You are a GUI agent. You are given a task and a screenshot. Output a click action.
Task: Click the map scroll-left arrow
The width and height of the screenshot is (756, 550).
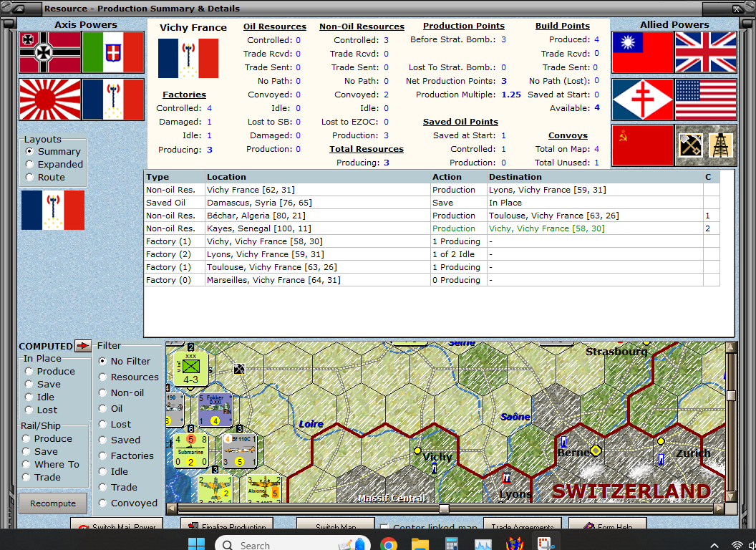(171, 508)
